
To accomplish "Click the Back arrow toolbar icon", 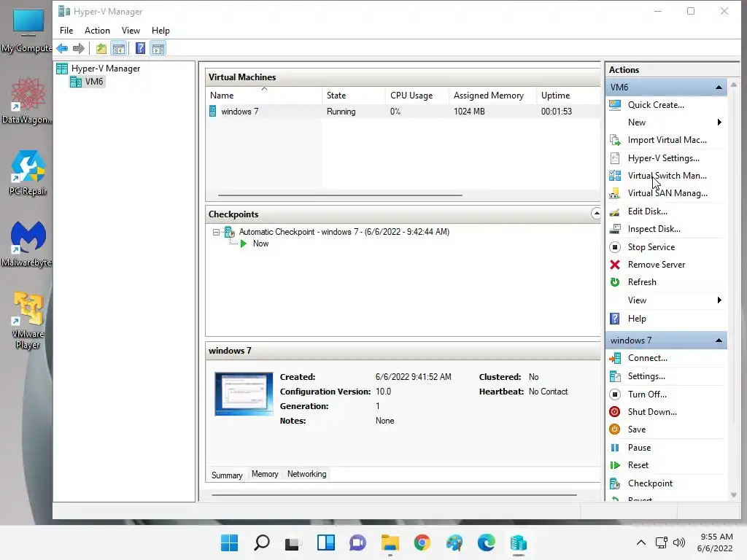I will pyautogui.click(x=62, y=49).
